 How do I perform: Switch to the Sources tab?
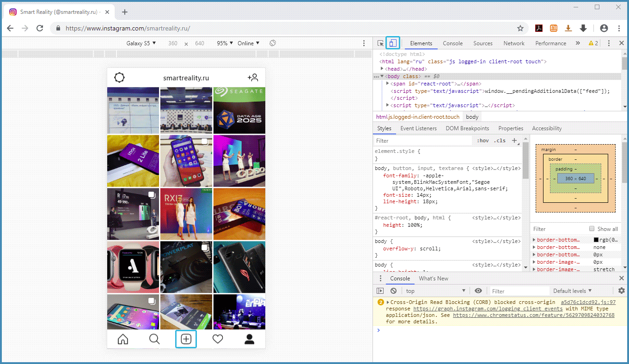(x=483, y=43)
